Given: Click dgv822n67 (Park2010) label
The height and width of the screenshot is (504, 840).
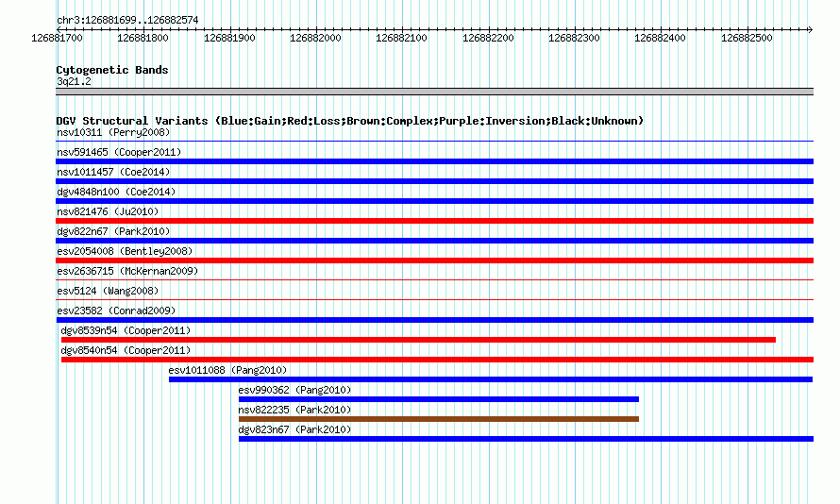Looking at the screenshot, I should click(113, 231).
